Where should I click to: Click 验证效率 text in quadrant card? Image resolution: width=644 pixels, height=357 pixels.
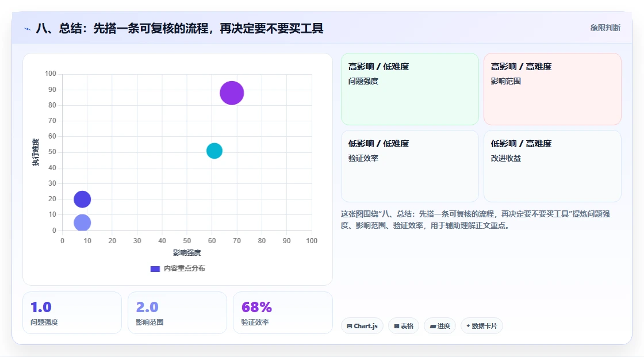363,158
